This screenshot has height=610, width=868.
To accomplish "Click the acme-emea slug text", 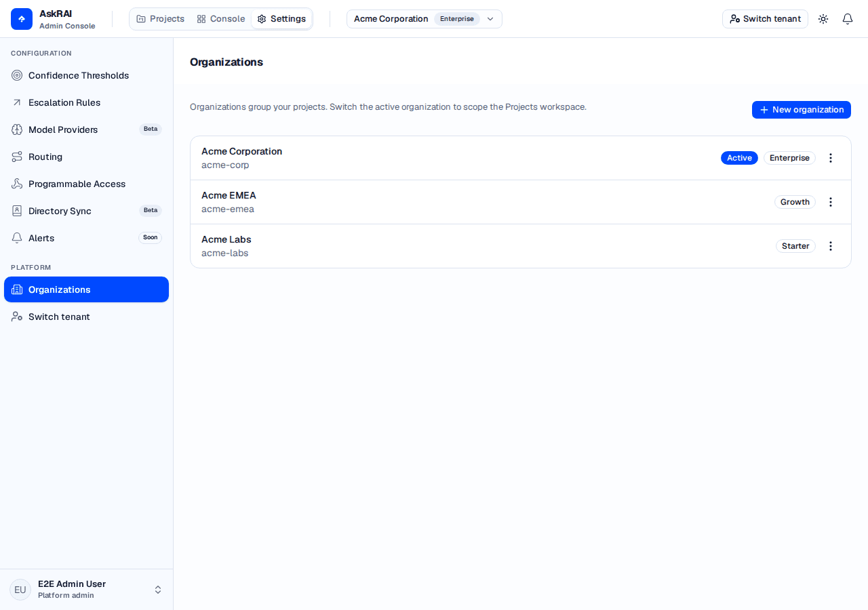I will 228,209.
